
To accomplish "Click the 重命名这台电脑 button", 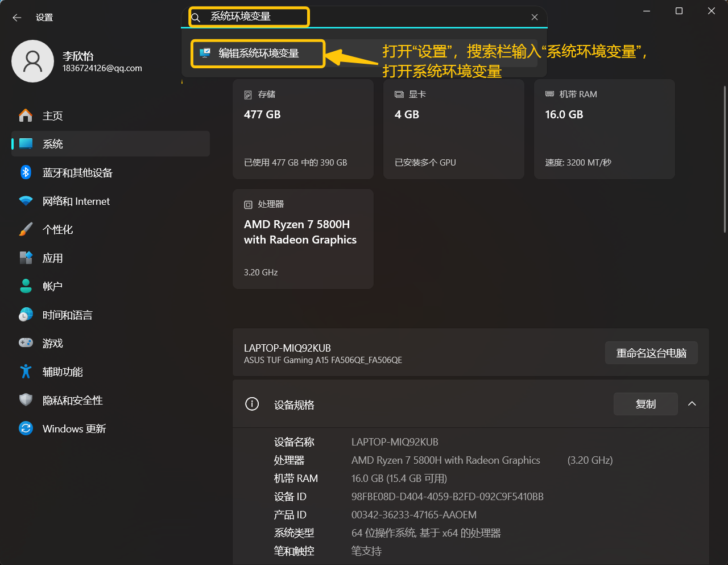I will click(x=651, y=353).
